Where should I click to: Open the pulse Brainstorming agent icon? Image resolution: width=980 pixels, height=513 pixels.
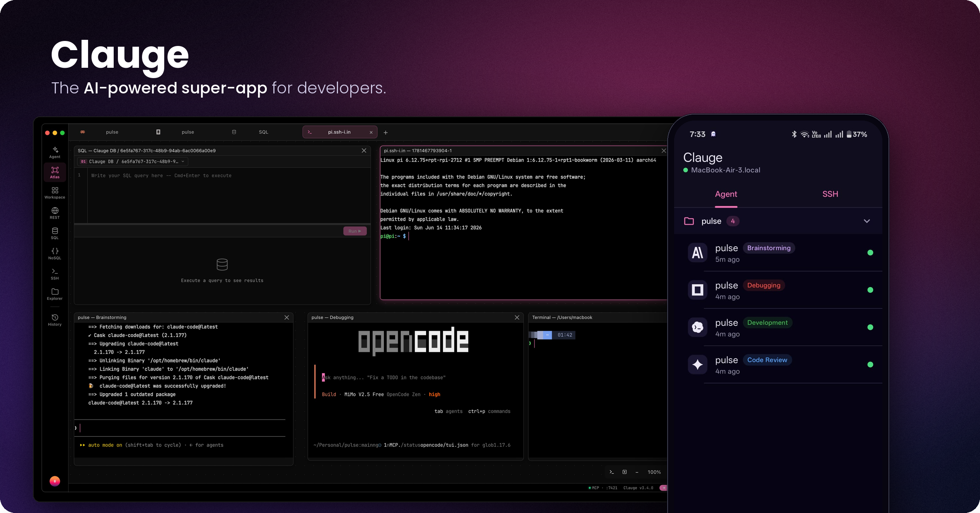pyautogui.click(x=697, y=253)
